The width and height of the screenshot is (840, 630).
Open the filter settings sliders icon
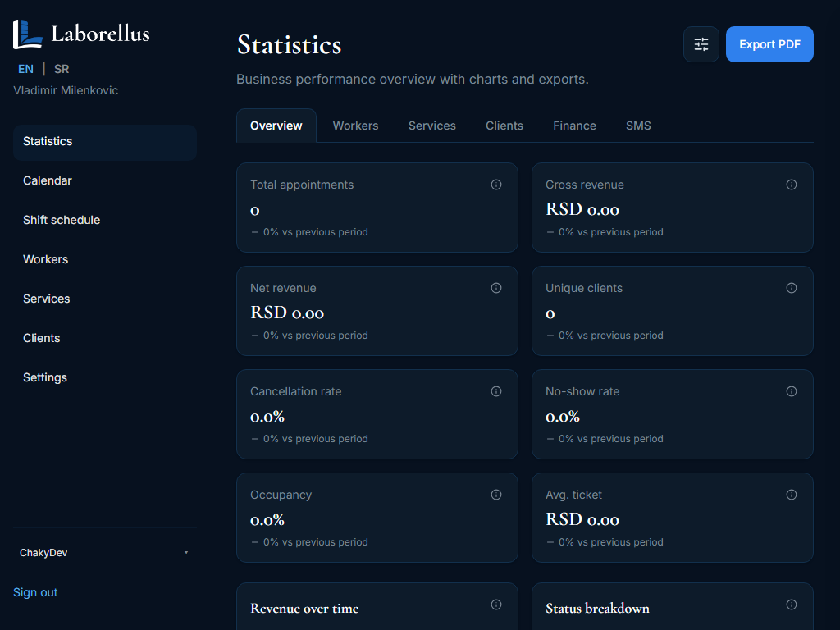coord(701,44)
